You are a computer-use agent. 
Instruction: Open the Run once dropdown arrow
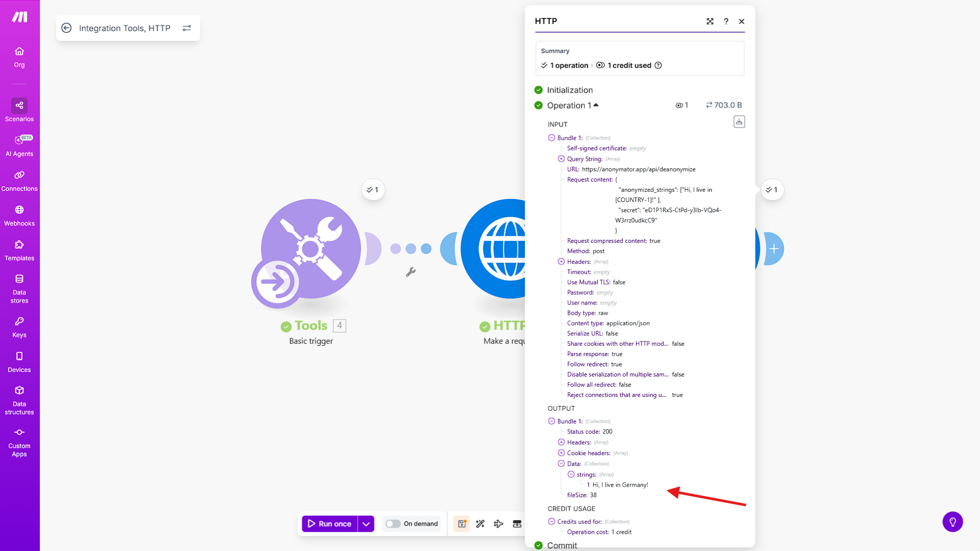click(x=366, y=524)
